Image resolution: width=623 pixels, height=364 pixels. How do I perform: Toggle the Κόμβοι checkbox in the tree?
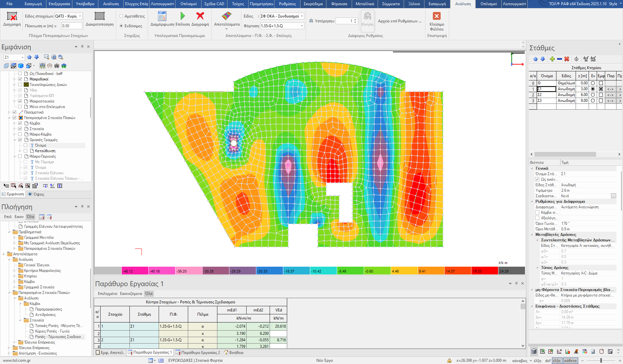coord(20,123)
